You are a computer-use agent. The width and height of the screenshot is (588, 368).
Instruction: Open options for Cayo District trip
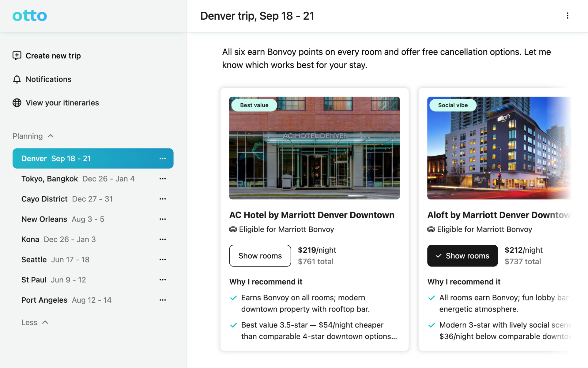[x=163, y=199]
